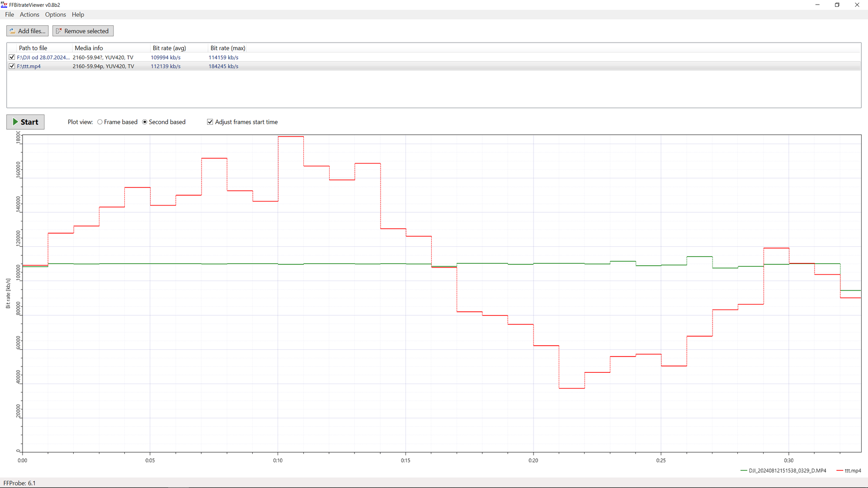Select Frame based plot view
The height and width of the screenshot is (488, 868).
[100, 122]
